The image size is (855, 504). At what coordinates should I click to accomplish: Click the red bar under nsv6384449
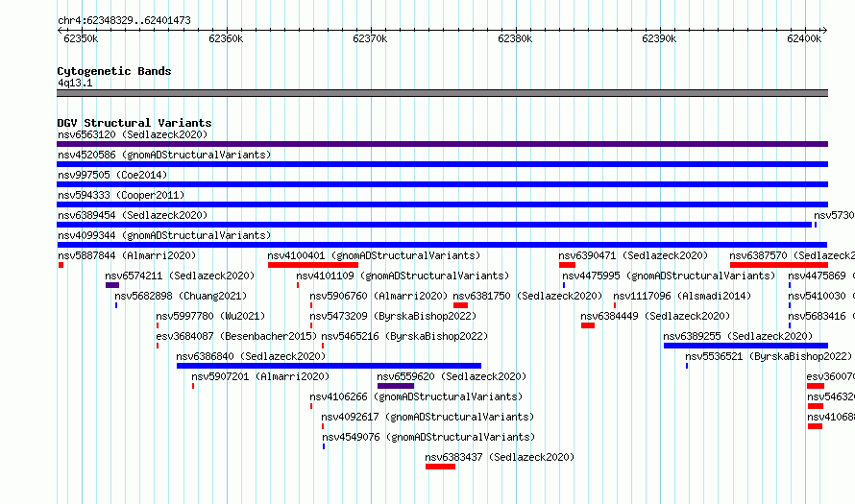click(x=588, y=325)
